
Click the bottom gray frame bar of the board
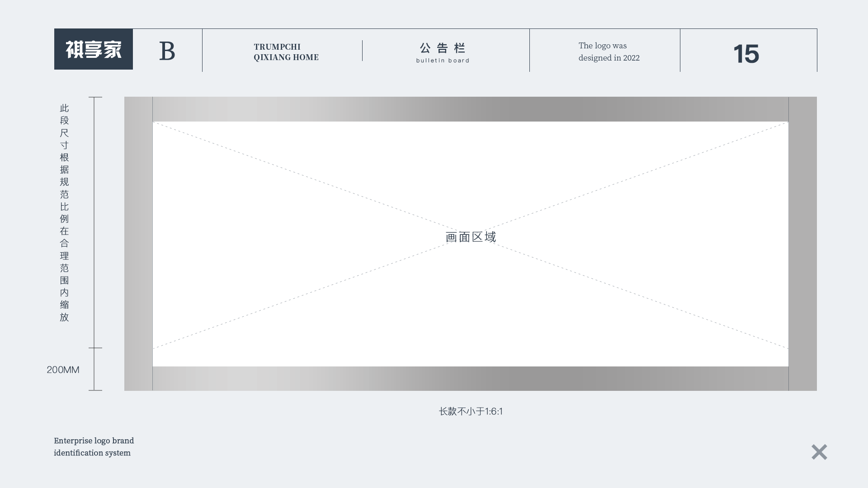[x=471, y=379]
